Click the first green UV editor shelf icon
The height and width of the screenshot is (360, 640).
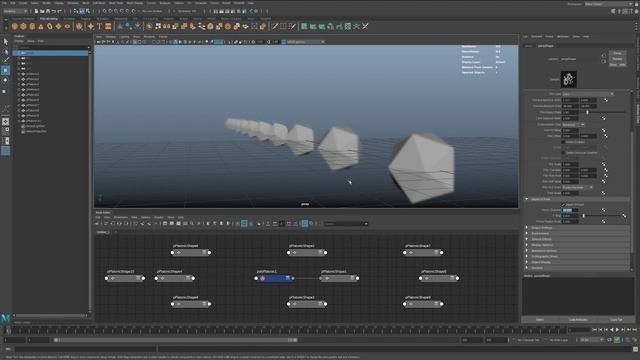pyautogui.click(x=304, y=26)
